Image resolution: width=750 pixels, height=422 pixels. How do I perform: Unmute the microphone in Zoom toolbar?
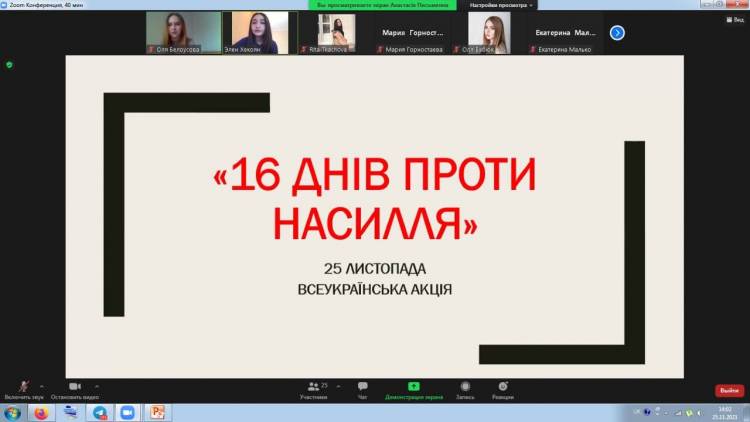(24, 387)
